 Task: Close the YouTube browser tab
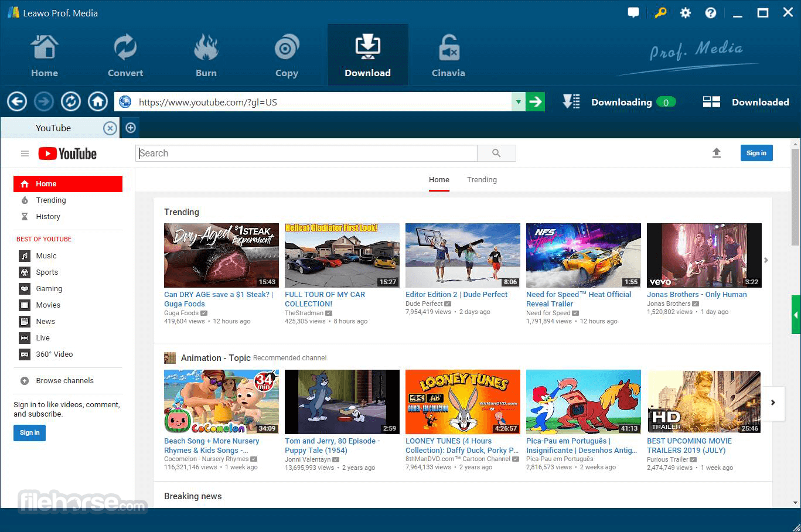tap(110, 128)
